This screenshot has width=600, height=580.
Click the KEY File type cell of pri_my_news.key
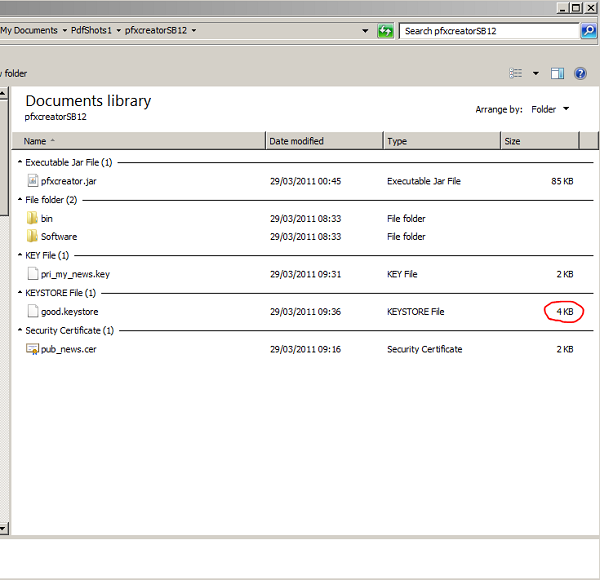click(x=402, y=274)
